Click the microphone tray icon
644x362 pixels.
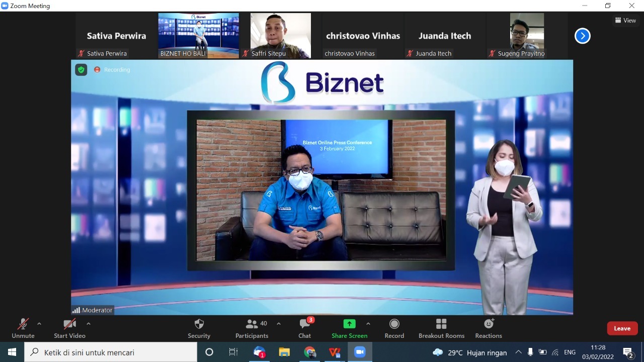[530, 352]
